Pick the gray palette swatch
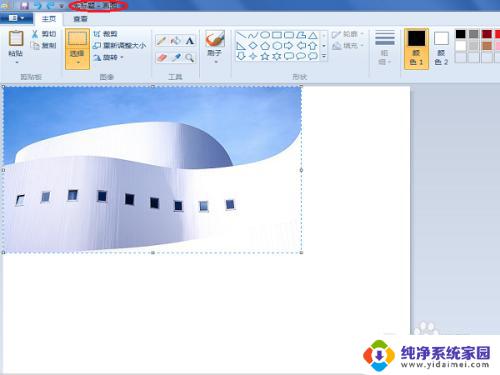 (474, 34)
